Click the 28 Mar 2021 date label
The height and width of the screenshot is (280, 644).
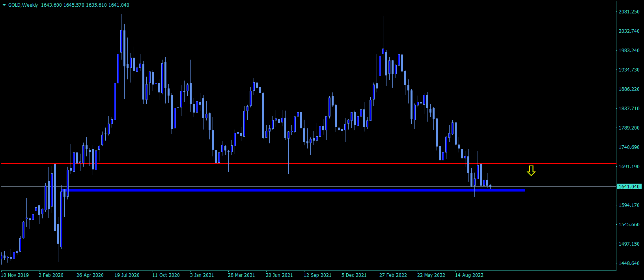tap(241, 275)
